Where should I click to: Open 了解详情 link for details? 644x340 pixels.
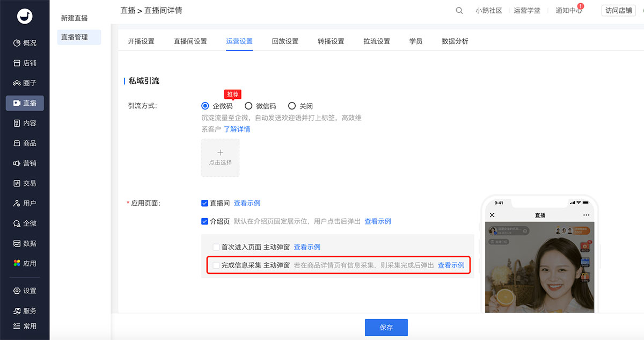(x=238, y=129)
